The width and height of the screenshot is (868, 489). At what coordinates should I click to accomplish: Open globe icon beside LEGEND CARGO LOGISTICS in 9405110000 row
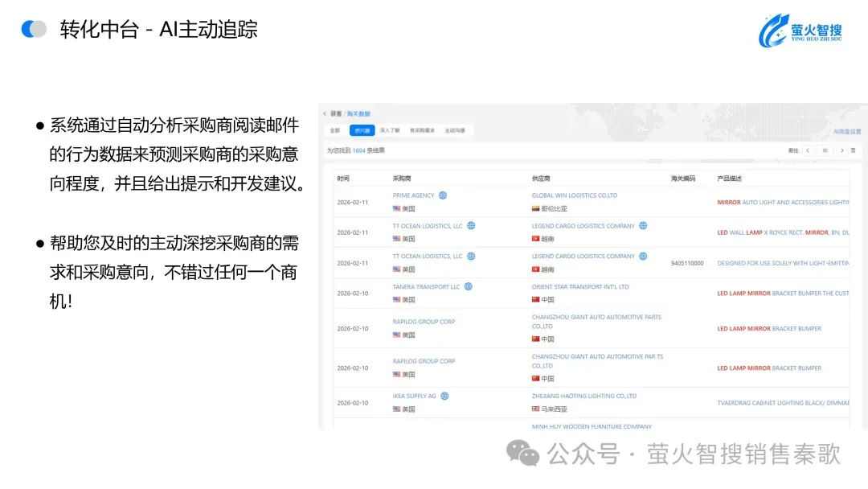coord(643,257)
